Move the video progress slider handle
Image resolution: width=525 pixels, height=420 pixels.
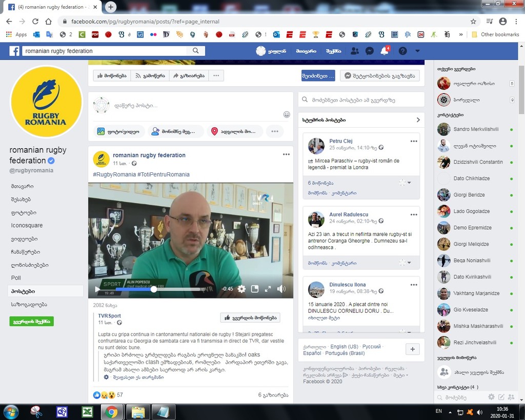pos(154,289)
